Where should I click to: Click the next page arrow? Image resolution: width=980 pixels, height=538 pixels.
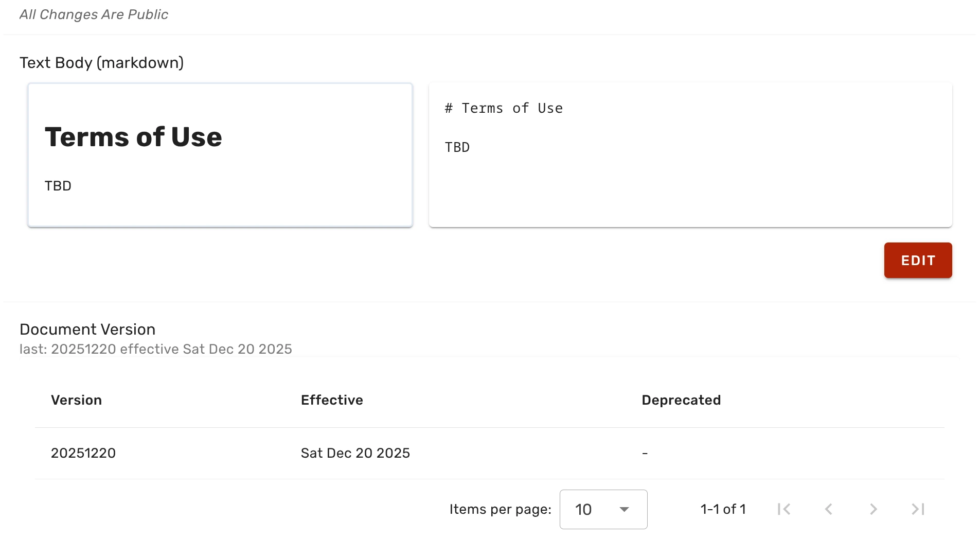(874, 509)
